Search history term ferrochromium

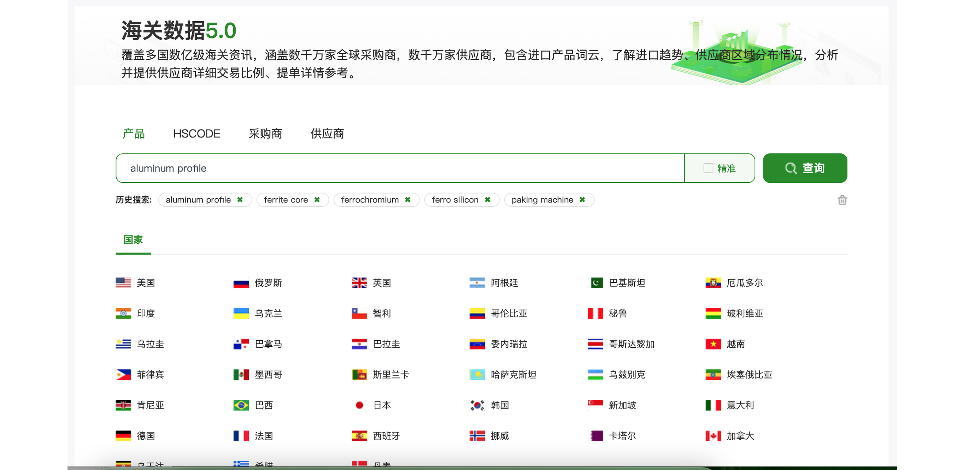pos(370,200)
